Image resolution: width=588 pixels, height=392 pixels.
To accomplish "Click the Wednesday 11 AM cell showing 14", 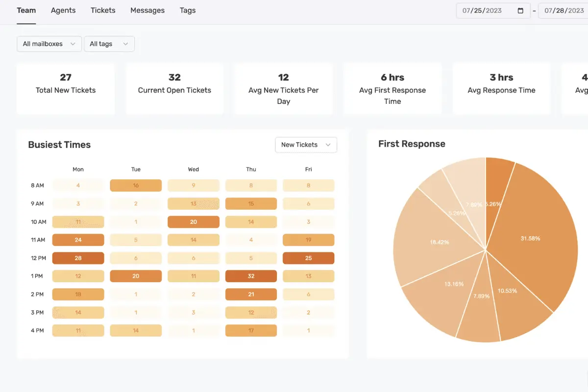I will tap(194, 240).
